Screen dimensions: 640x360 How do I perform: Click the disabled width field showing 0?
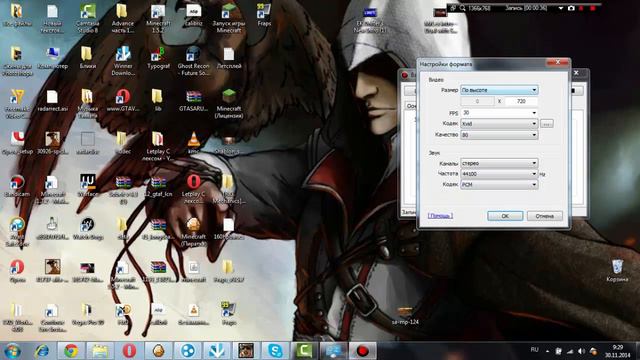point(477,101)
